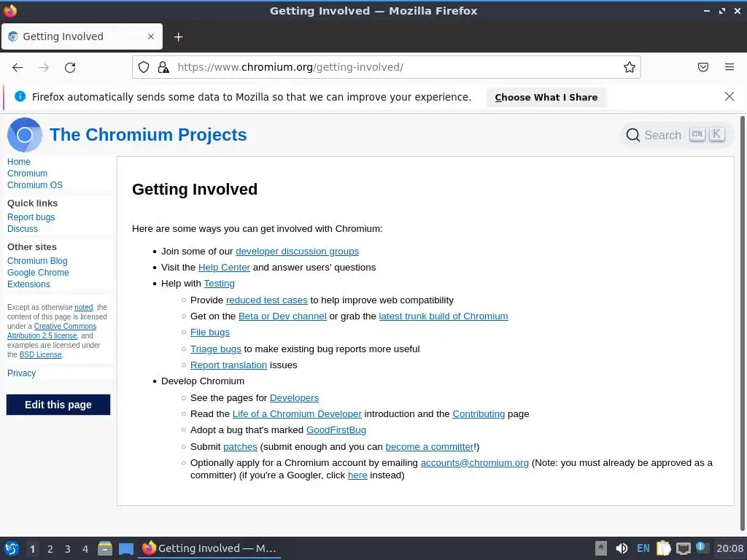
Task: Click the forward navigation arrow
Action: [x=44, y=68]
